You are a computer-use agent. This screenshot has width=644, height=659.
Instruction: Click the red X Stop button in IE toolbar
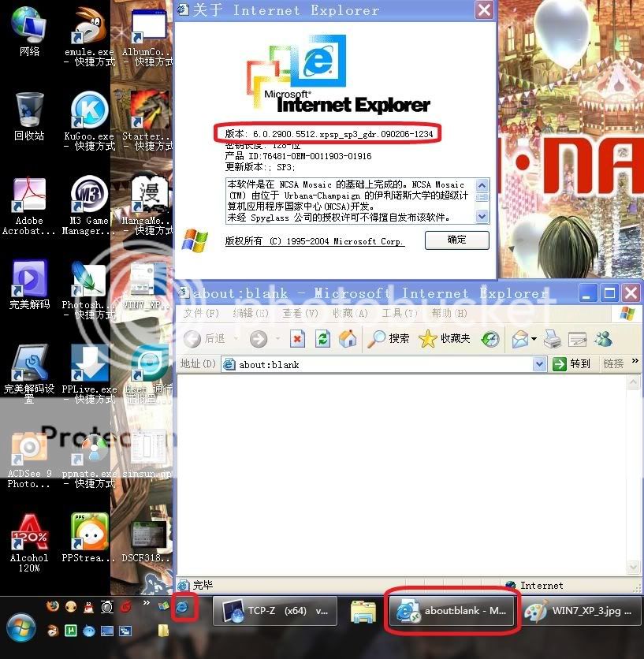coord(297,339)
